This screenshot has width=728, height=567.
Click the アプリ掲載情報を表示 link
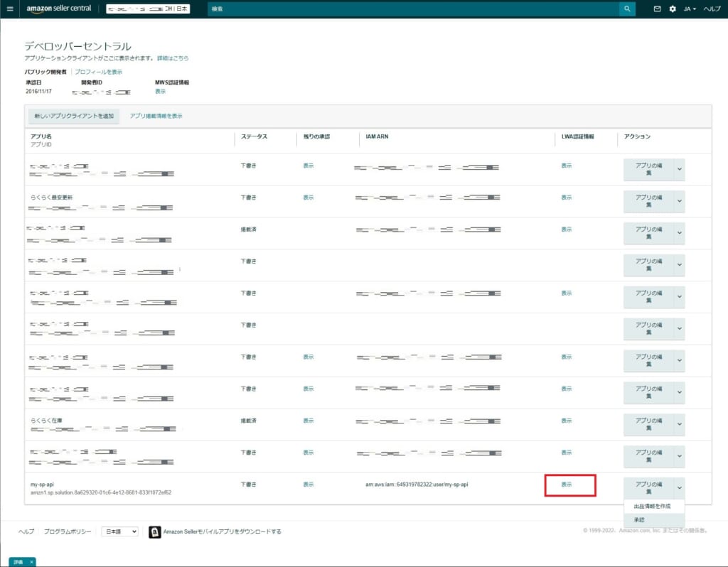[x=156, y=116]
